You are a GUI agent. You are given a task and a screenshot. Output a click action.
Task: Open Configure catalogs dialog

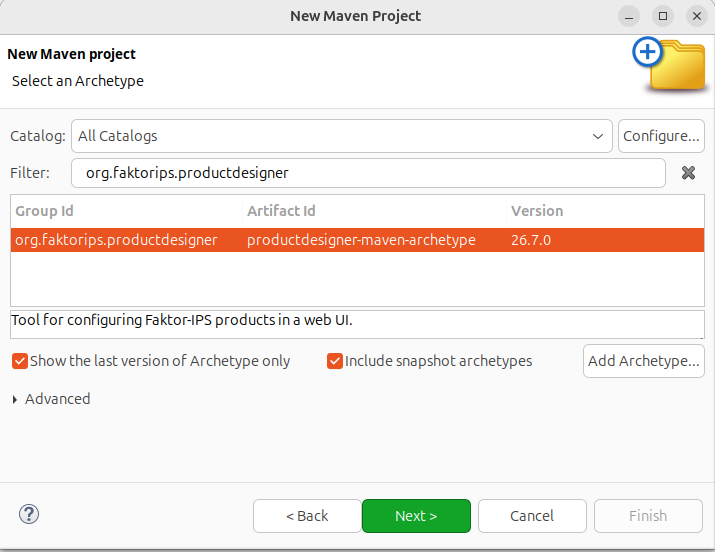click(661, 136)
